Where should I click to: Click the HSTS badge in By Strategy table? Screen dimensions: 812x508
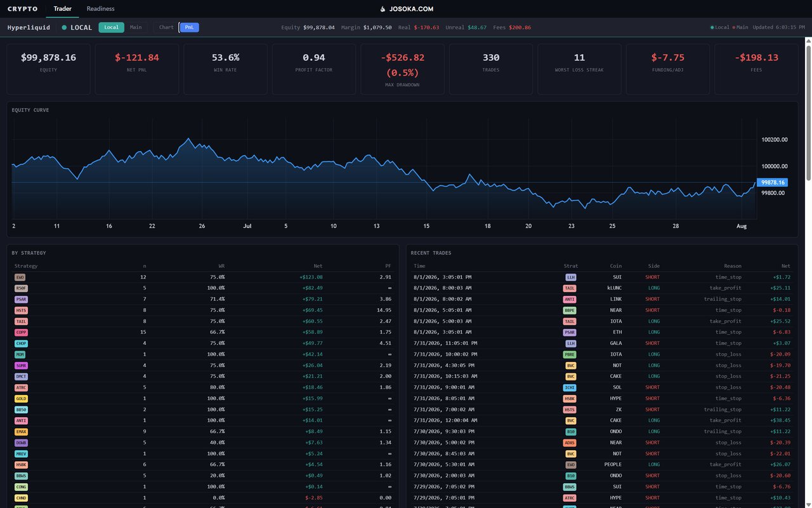pyautogui.click(x=21, y=311)
